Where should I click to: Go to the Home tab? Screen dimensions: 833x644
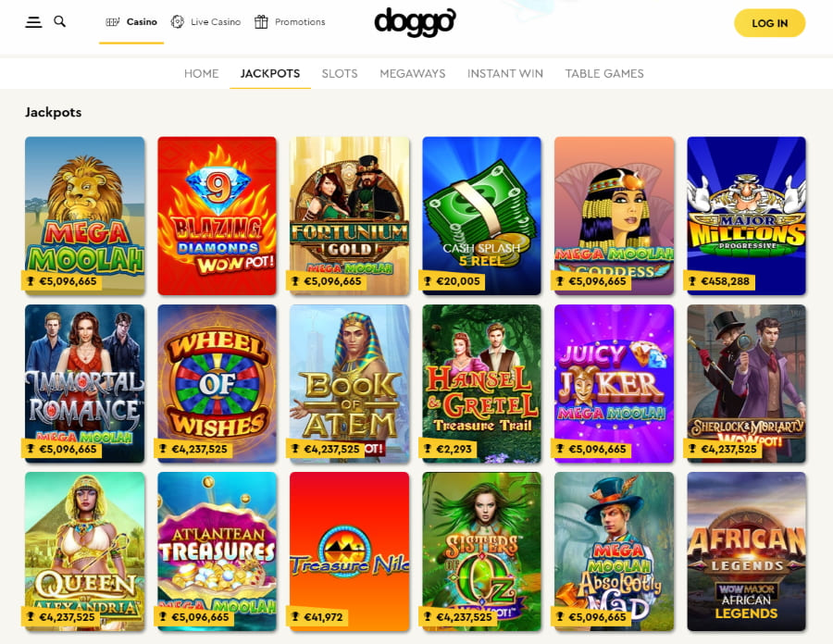coord(202,73)
